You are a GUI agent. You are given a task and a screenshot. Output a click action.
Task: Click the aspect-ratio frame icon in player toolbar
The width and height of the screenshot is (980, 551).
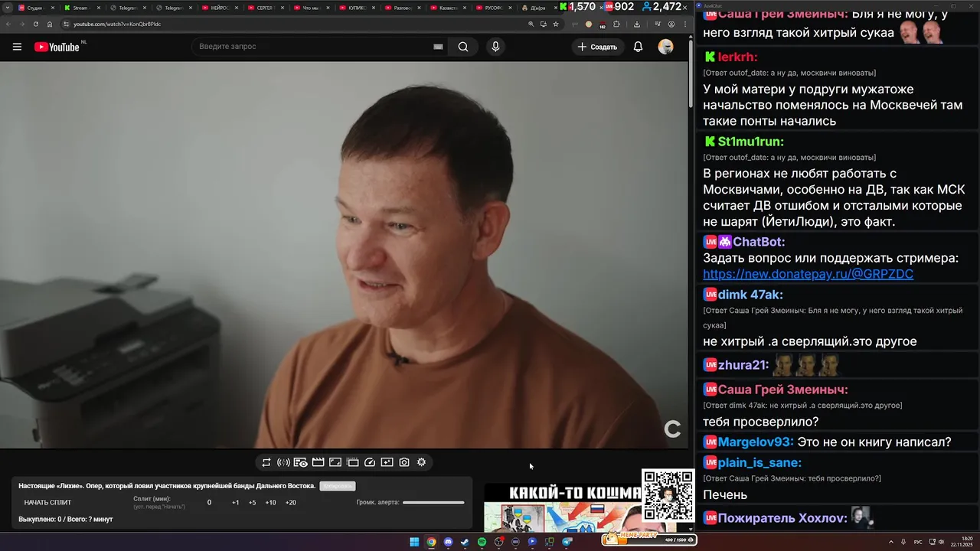pyautogui.click(x=335, y=462)
